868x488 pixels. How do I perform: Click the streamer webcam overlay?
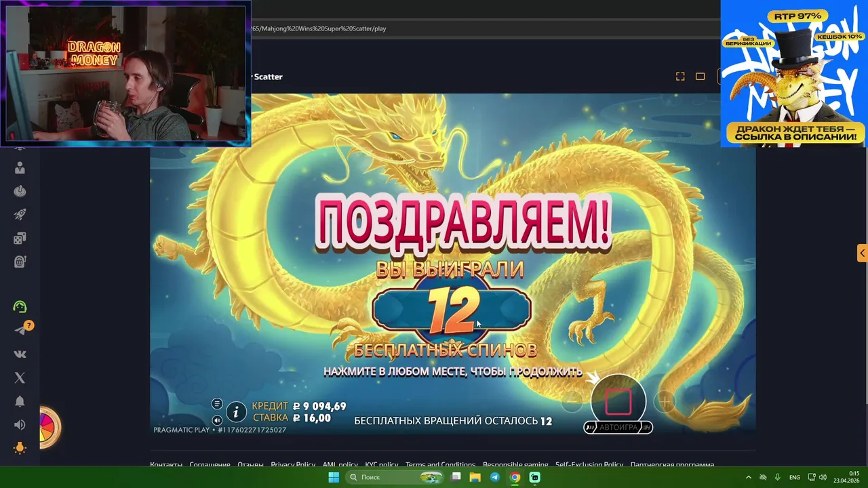click(x=125, y=73)
